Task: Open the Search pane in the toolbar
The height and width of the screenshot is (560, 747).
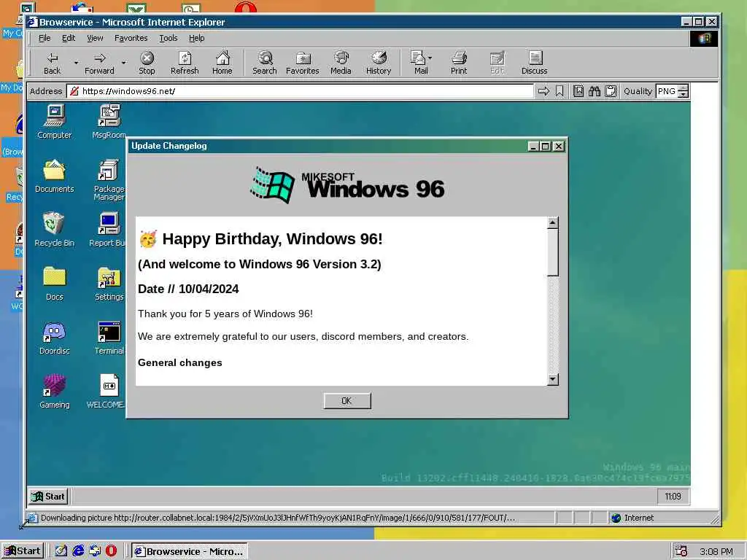Action: coord(264,63)
